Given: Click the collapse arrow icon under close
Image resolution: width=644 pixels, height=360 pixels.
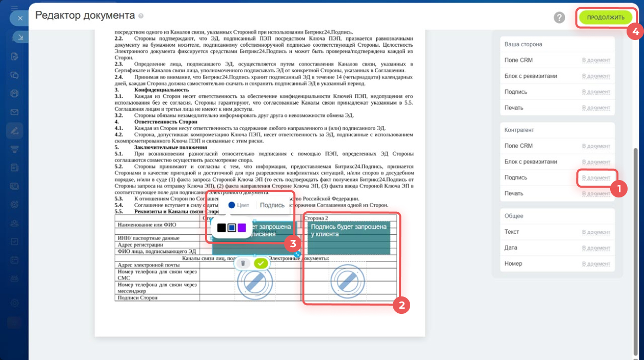Looking at the screenshot, I should coord(20,37).
